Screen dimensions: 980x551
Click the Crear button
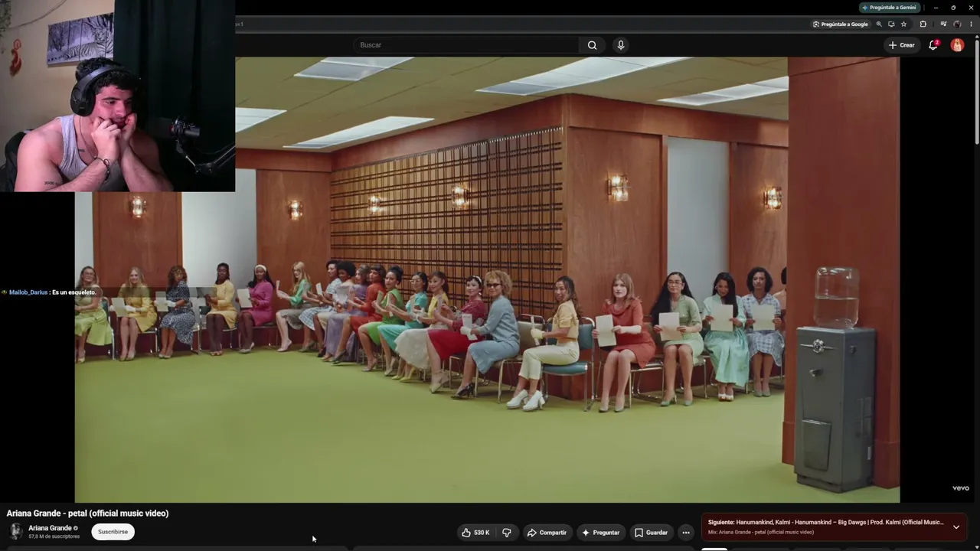[x=901, y=45]
